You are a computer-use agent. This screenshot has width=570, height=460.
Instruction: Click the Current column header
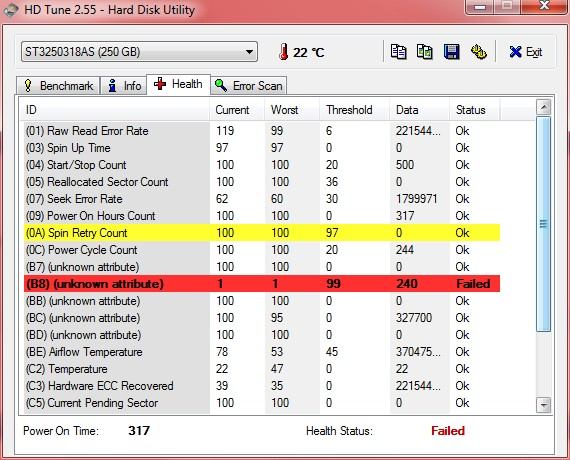237,110
